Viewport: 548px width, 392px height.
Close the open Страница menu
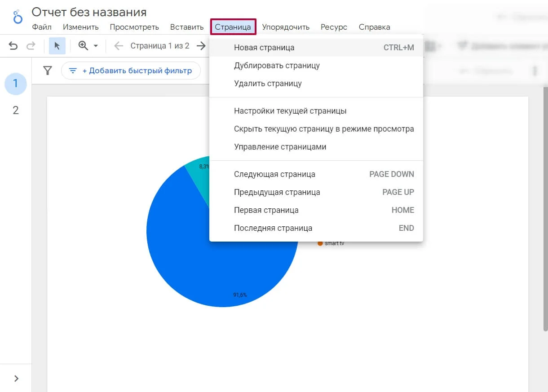(233, 27)
